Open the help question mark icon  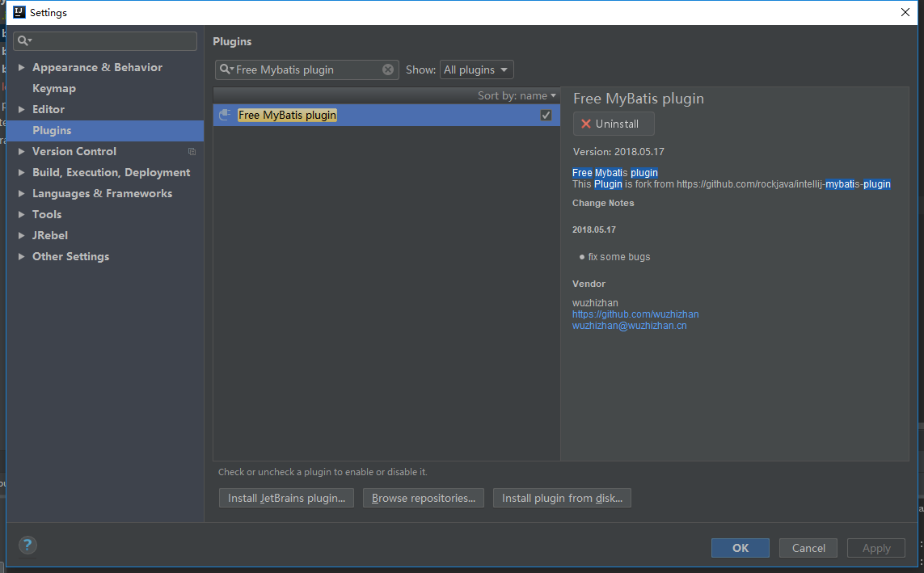pyautogui.click(x=27, y=546)
